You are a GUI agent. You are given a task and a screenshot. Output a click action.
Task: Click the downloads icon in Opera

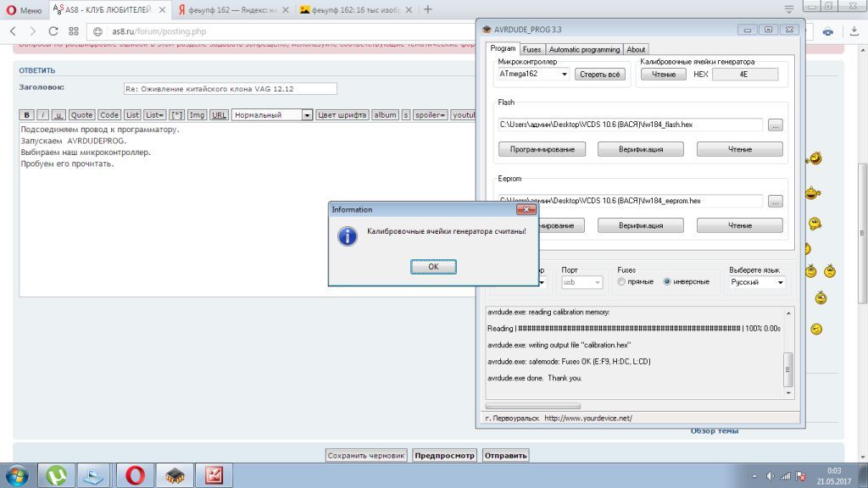point(854,31)
